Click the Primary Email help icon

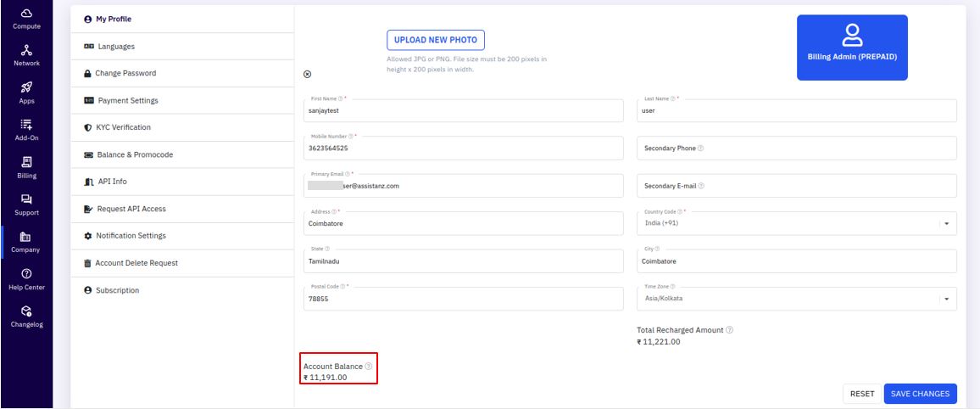click(348, 174)
